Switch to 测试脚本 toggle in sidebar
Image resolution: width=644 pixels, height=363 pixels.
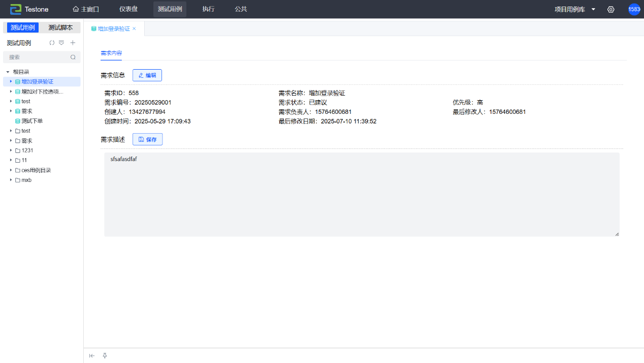click(60, 27)
